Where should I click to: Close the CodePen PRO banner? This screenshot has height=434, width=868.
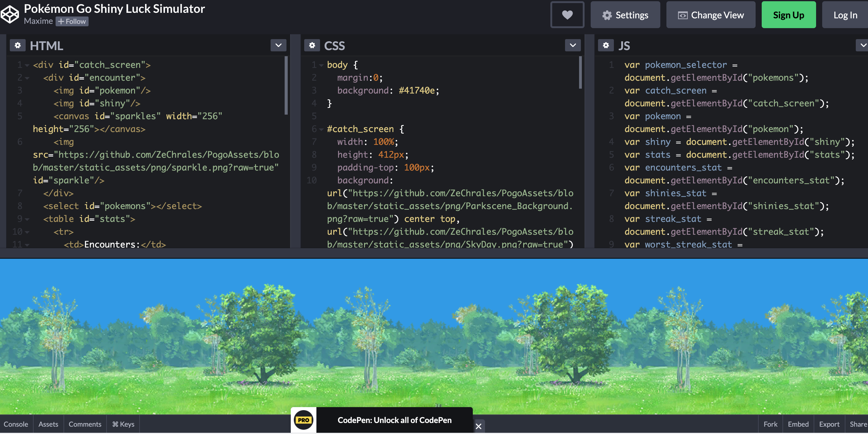pyautogui.click(x=478, y=426)
